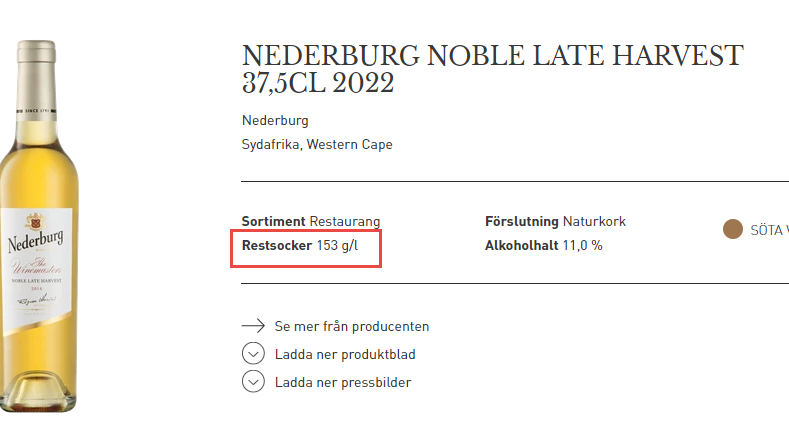
Task: Click the arrow icon beside Se mer från producenten
Action: [x=253, y=326]
